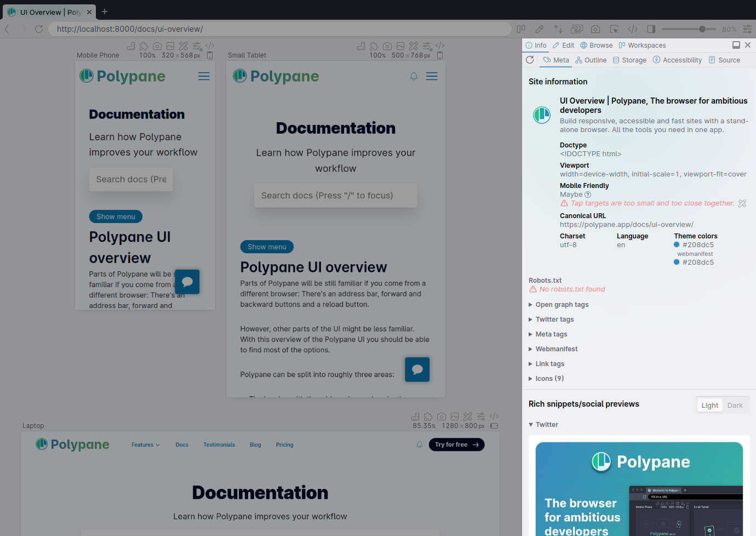Open debug tools icon on Mobile Phone pane
Viewport: 756px width, 536px height.
coord(184,46)
